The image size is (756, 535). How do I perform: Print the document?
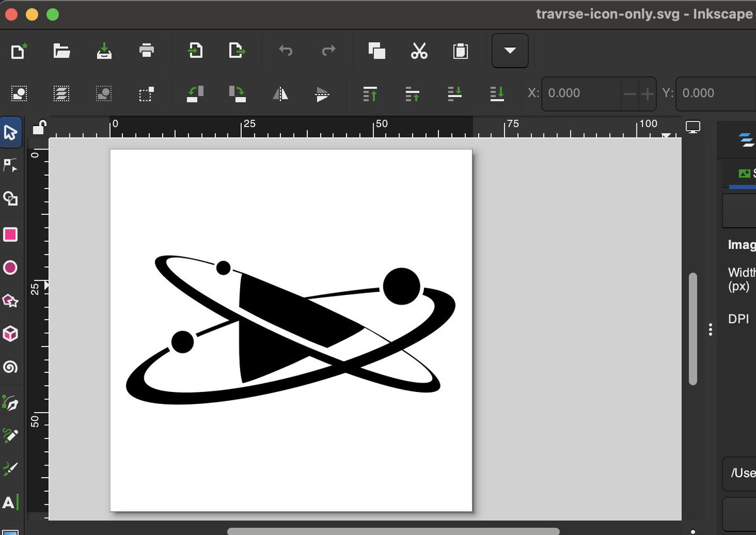click(147, 50)
